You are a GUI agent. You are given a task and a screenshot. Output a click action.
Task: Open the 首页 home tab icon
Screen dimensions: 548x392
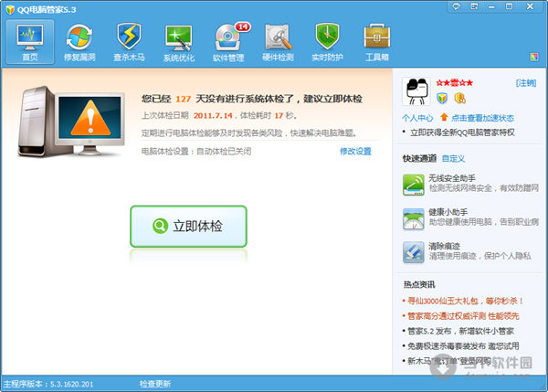(30, 42)
